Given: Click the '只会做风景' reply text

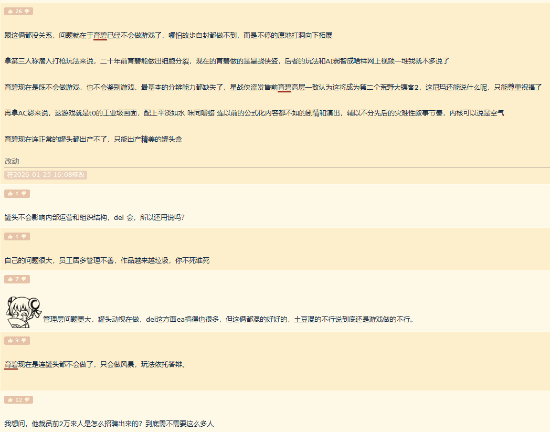Looking at the screenshot, I should pyautogui.click(x=95, y=364).
